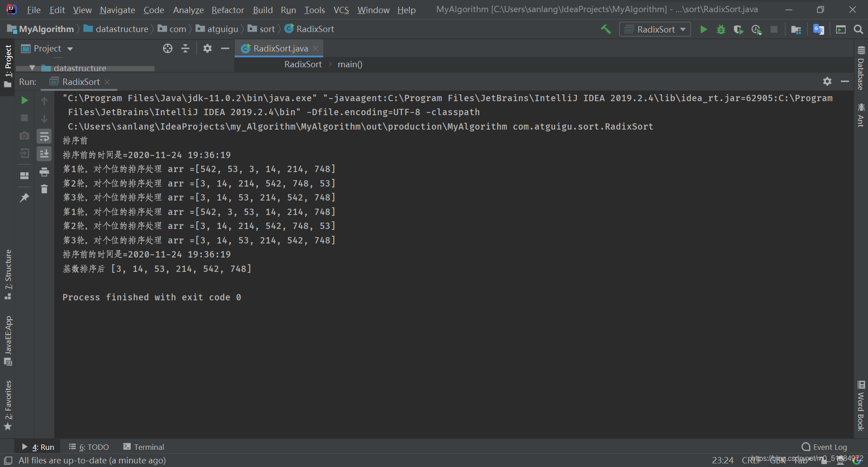Viewport: 868px width, 467px height.
Task: Open Search Everywhere magnifier icon
Action: pyautogui.click(x=858, y=29)
